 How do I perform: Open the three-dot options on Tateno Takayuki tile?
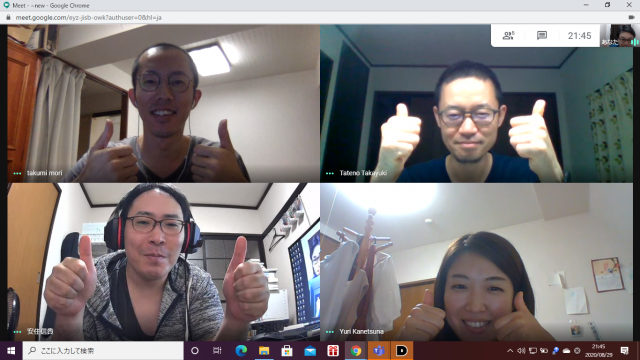[x=330, y=173]
